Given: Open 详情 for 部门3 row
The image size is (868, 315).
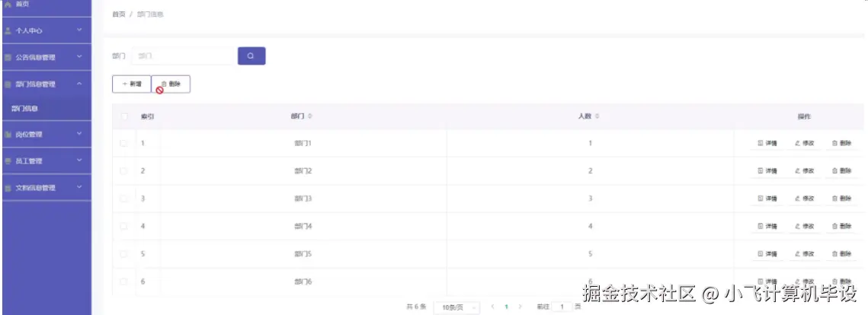Looking at the screenshot, I should (x=767, y=199).
